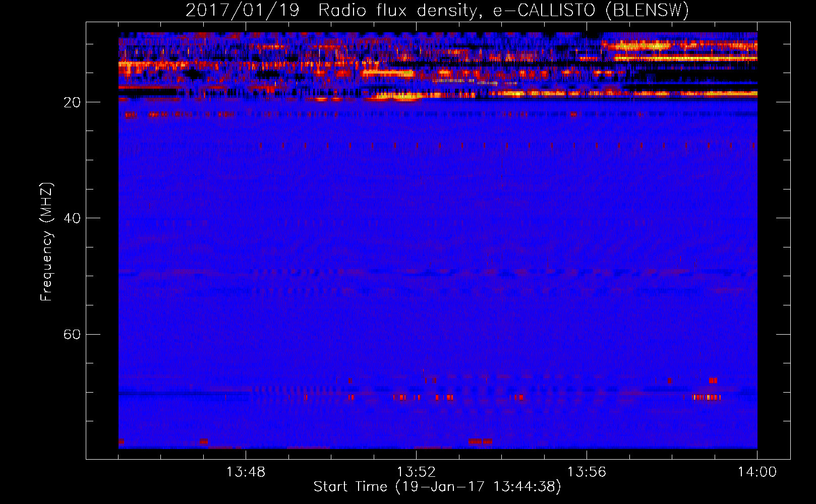Click the 13:56 time tick label
816x504 pixels.
[x=587, y=472]
